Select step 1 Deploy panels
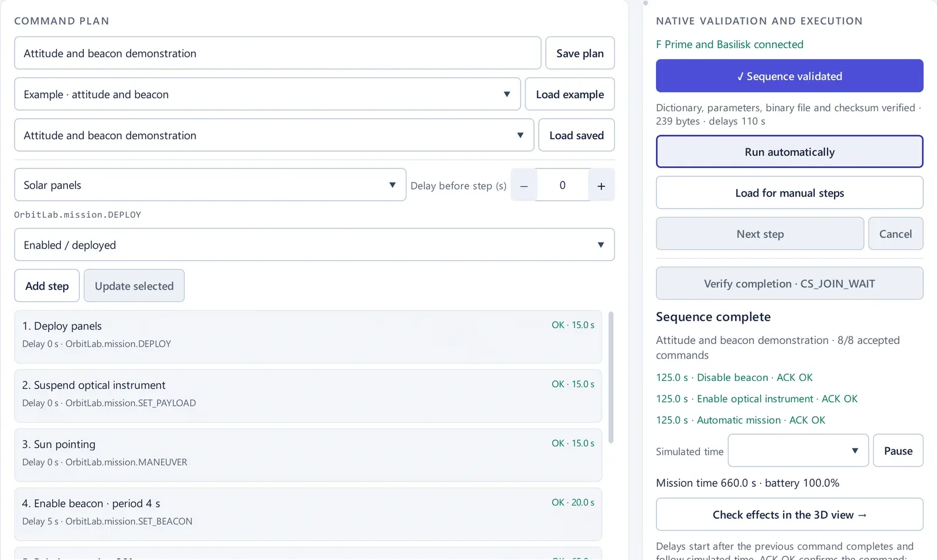This screenshot has width=937, height=560. [308, 336]
